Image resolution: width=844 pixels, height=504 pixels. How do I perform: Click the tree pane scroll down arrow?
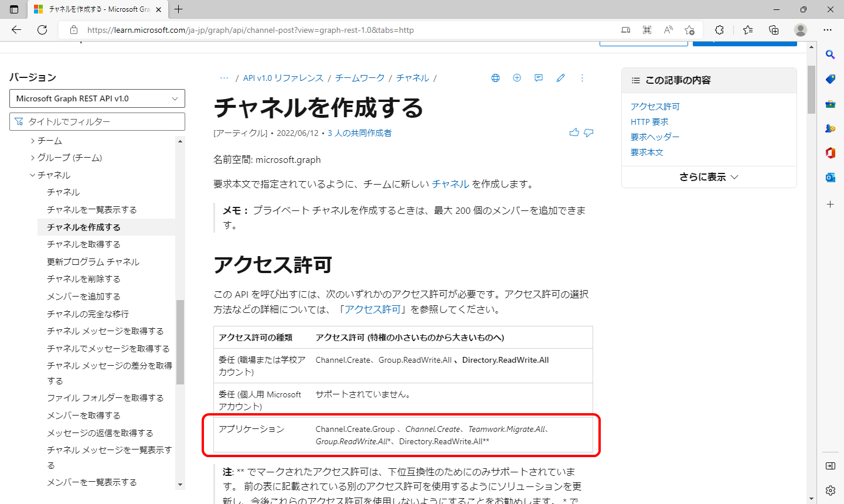pyautogui.click(x=180, y=485)
